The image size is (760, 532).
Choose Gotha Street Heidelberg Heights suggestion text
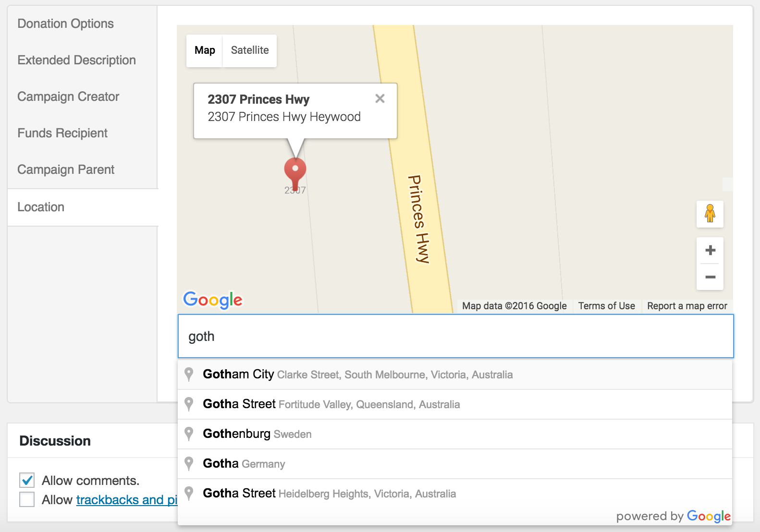coord(330,494)
